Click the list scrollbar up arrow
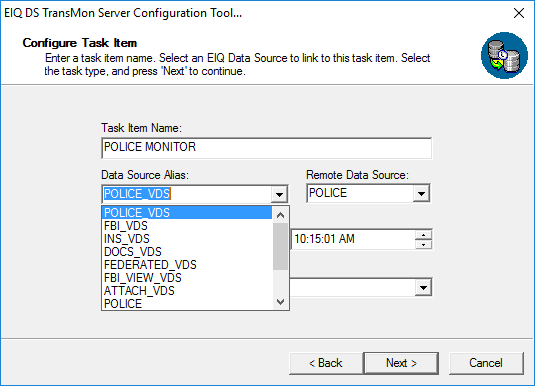Image resolution: width=535 pixels, height=386 pixels. [x=280, y=215]
